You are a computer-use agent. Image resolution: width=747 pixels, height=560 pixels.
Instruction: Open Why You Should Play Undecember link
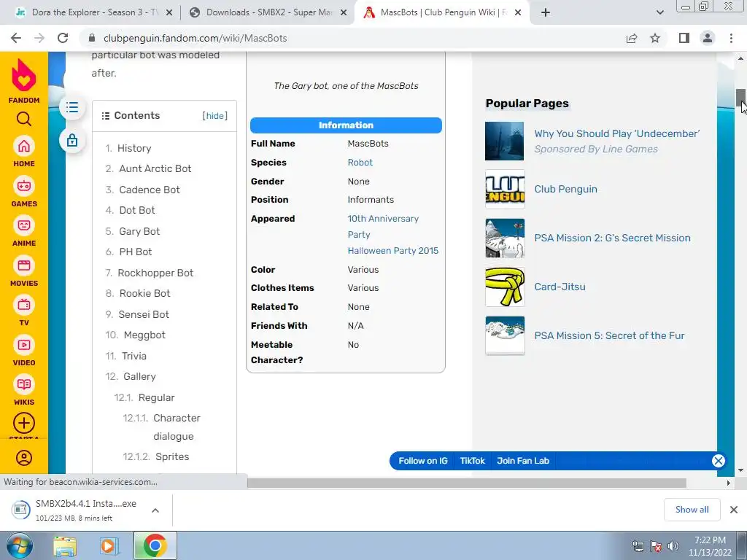(x=617, y=134)
